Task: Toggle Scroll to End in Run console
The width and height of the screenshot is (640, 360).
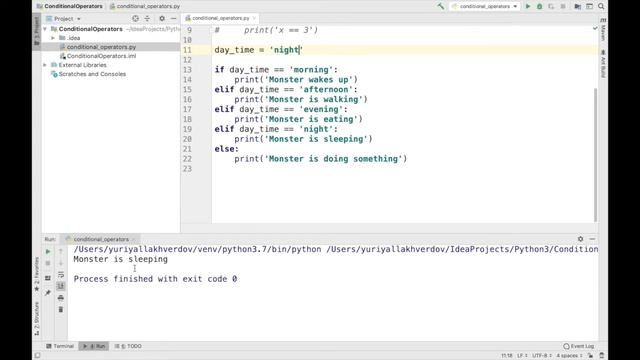Action: point(61,286)
